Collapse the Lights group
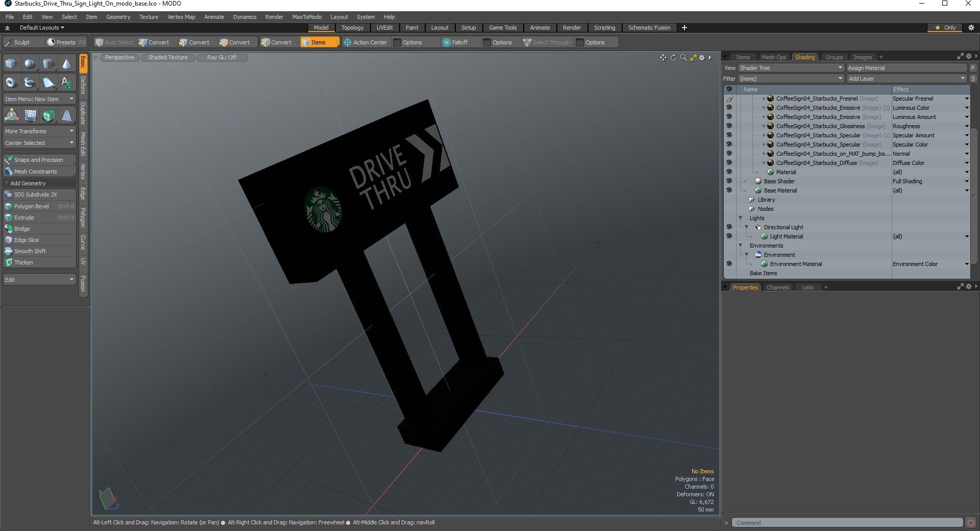980x531 pixels. pyautogui.click(x=741, y=218)
